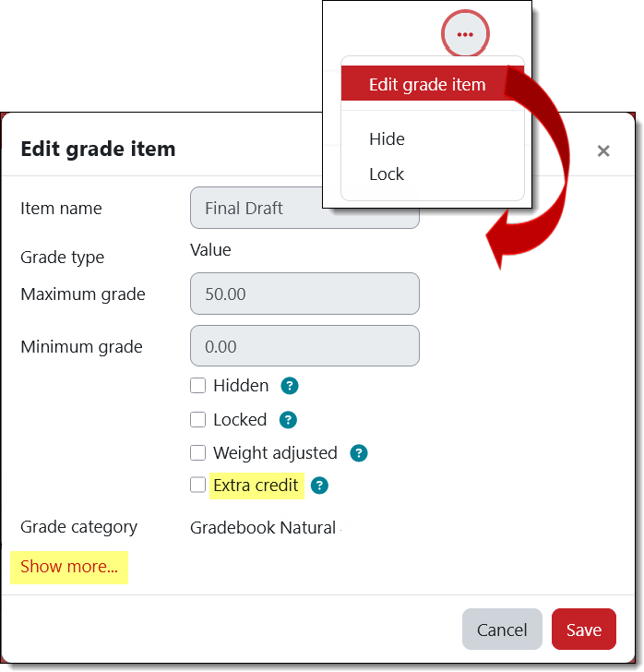Check the Extra credit box
Image resolution: width=644 pixels, height=672 pixels.
(197, 485)
